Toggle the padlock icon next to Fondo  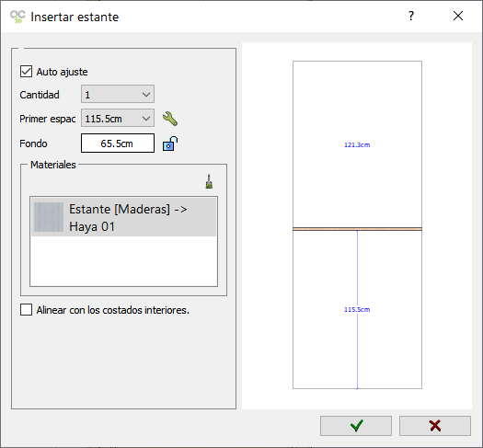(x=170, y=144)
